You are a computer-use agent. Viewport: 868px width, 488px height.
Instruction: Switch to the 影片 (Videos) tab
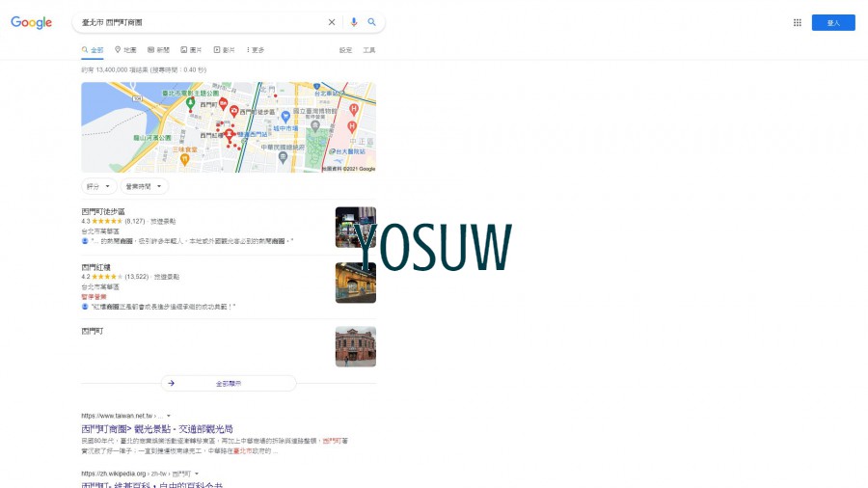224,50
